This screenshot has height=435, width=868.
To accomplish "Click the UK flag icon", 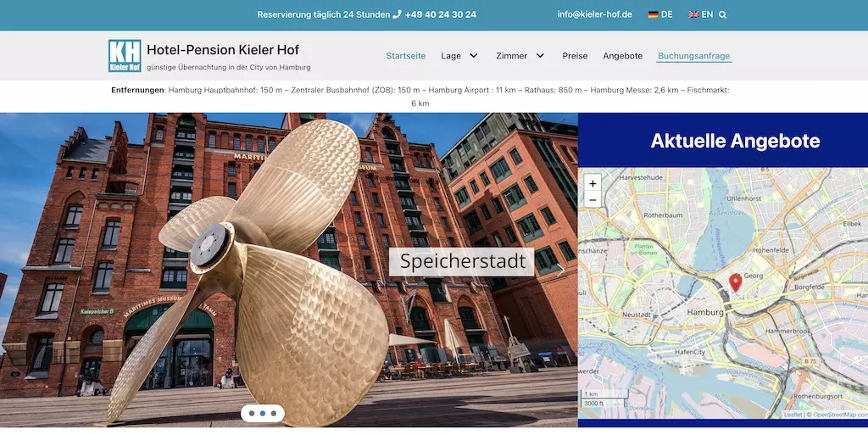I will click(x=693, y=14).
